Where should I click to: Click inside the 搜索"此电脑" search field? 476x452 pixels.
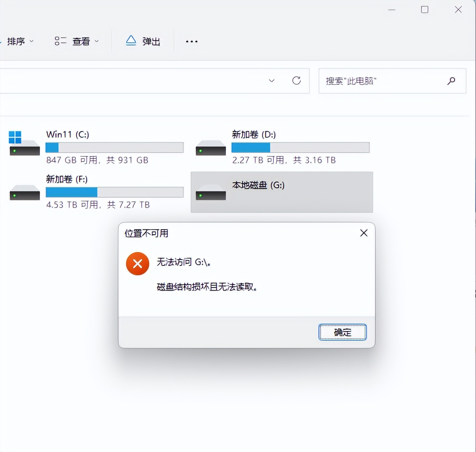[366, 81]
